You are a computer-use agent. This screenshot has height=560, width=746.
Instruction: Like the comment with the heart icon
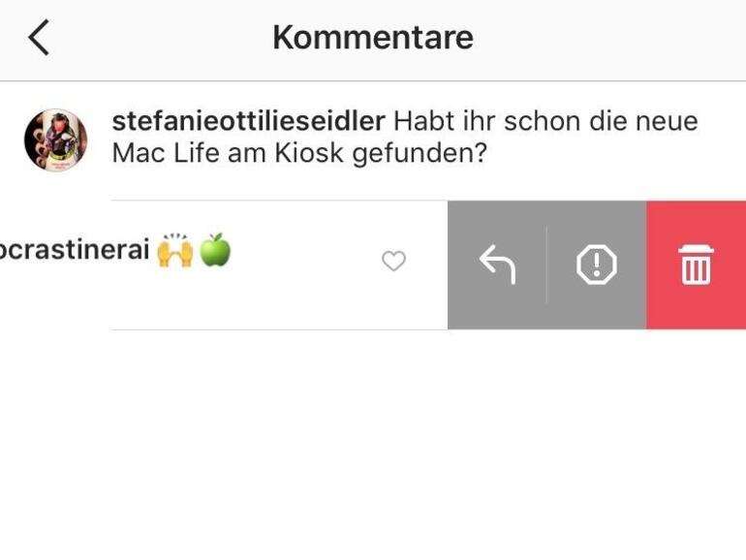[393, 261]
